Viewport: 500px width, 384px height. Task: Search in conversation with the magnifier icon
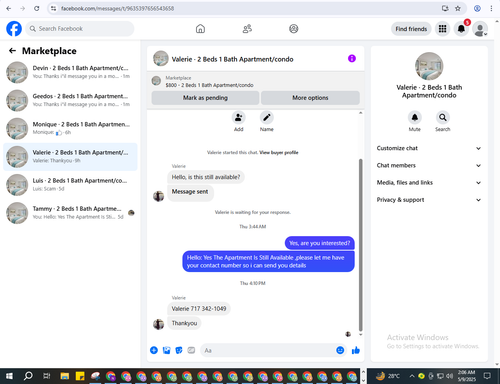[x=443, y=117]
